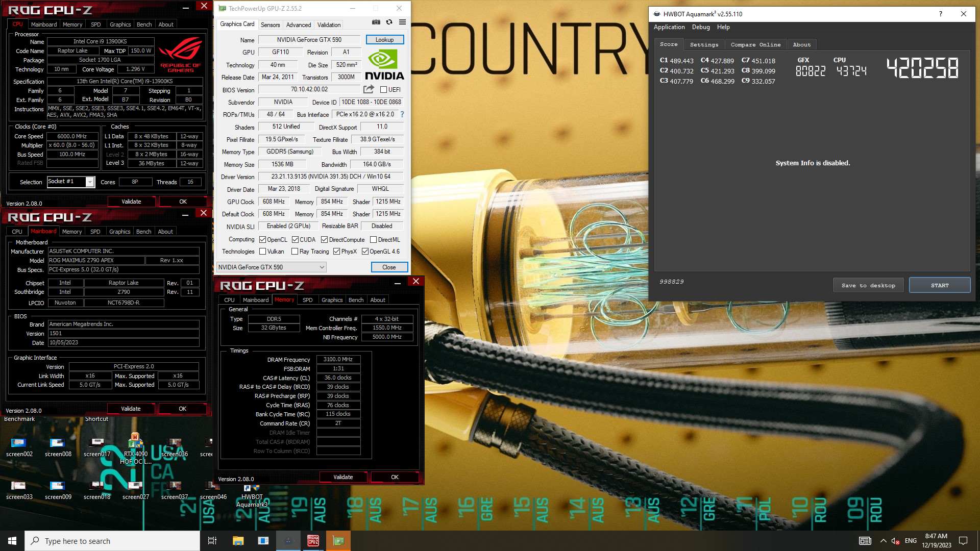Switch to the Settings tab in Aquamark
The height and width of the screenshot is (551, 980).
704,44
